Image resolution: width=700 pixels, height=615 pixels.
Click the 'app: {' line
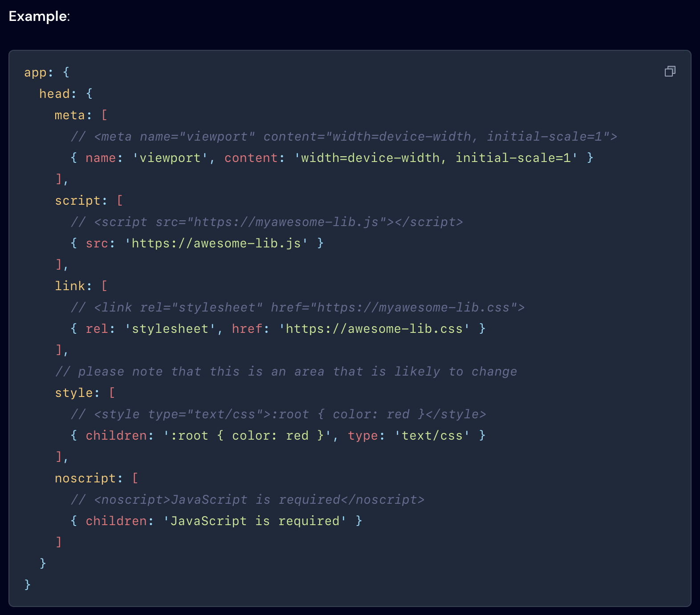(x=47, y=72)
